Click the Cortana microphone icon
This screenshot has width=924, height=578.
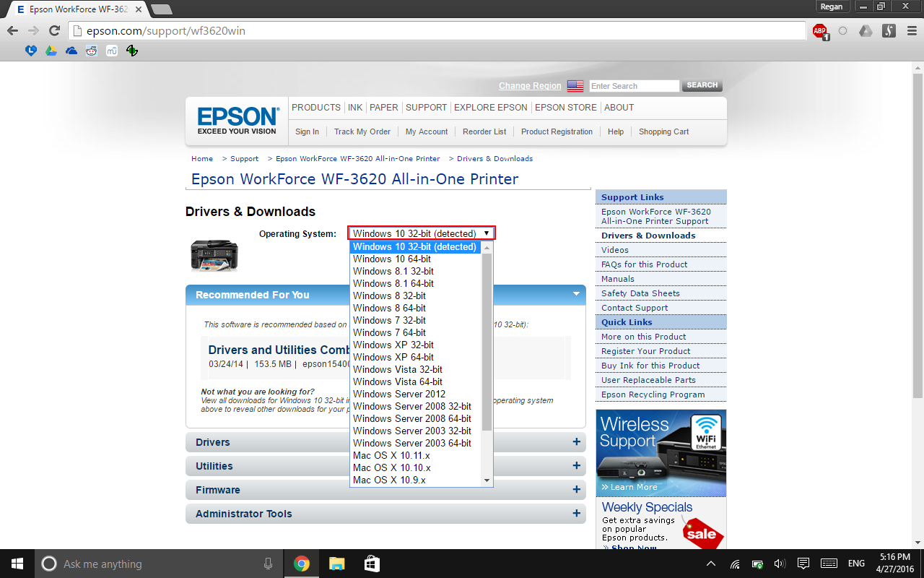269,564
